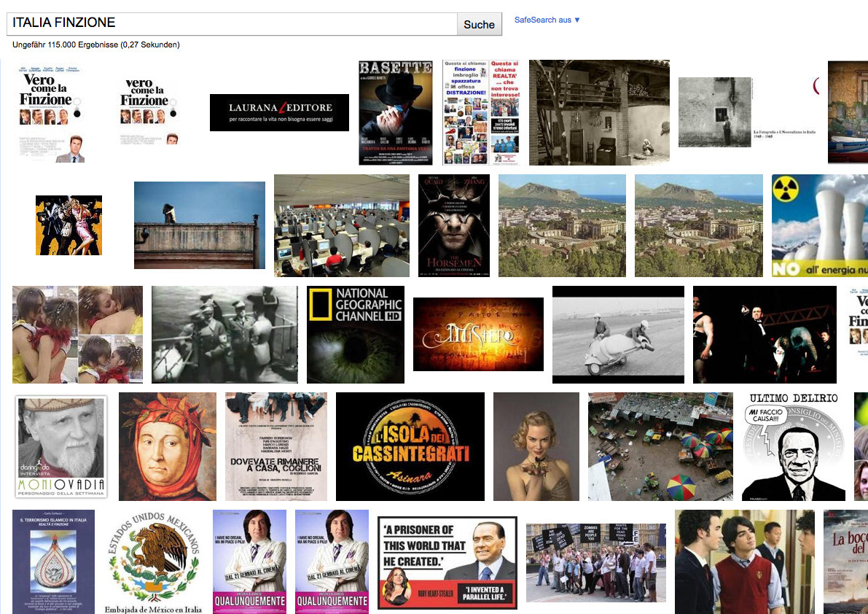Open the dark theater stage performance photo

pyautogui.click(x=765, y=335)
